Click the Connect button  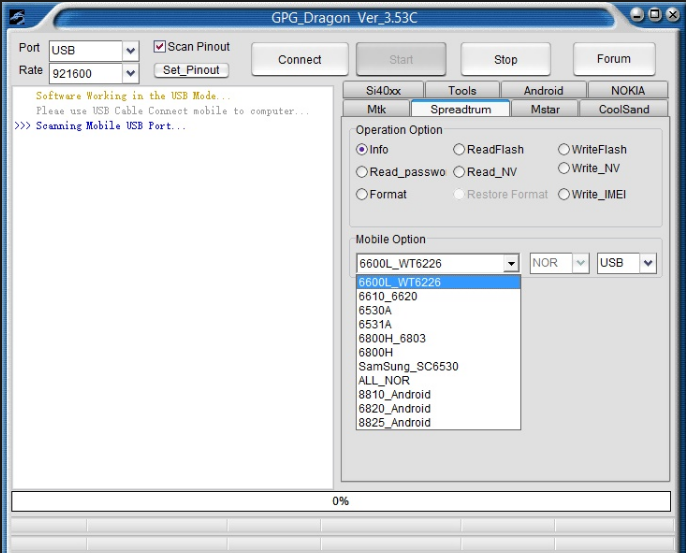click(x=300, y=60)
